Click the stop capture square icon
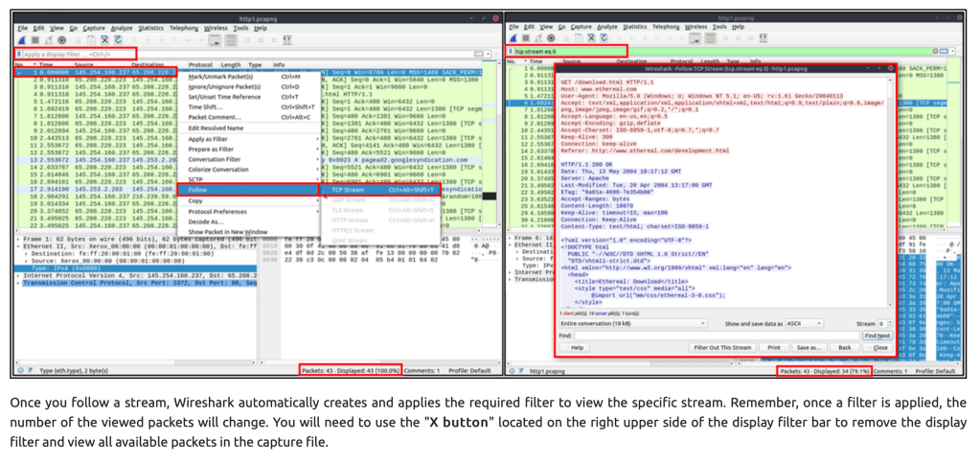Image resolution: width=980 pixels, height=463 pixels. [x=34, y=40]
